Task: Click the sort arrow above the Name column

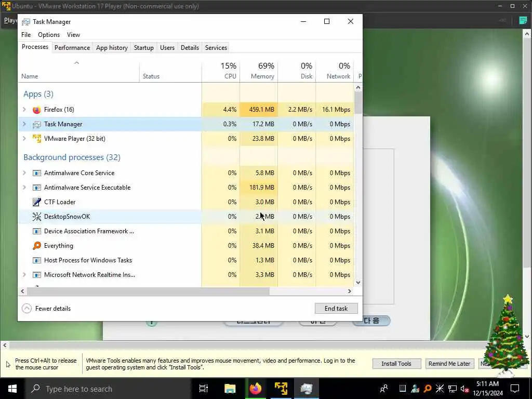Action: (x=77, y=63)
